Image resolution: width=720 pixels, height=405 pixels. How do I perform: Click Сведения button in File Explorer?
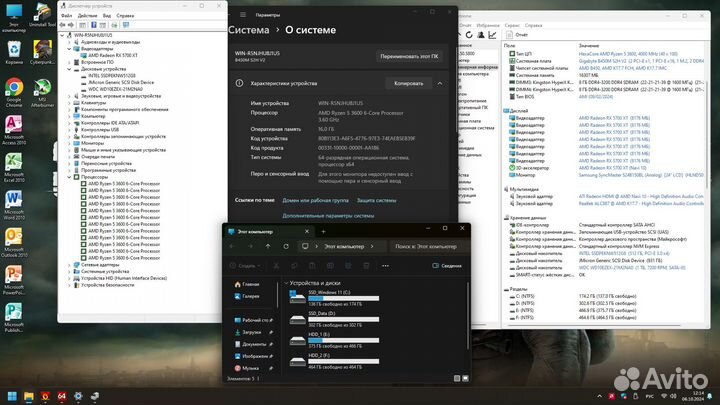pyautogui.click(x=447, y=266)
